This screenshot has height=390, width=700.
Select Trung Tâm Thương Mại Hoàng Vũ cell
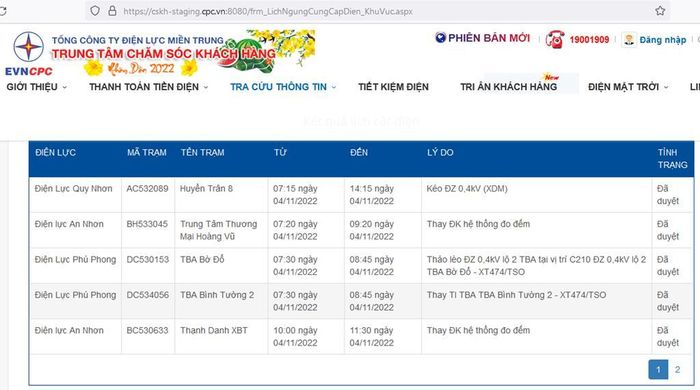point(218,230)
